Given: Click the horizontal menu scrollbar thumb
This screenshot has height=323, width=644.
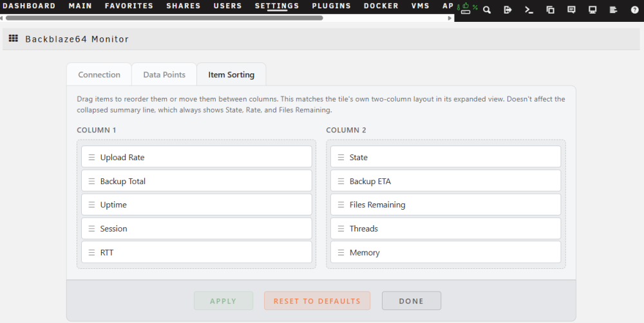Looking at the screenshot, I should (164, 18).
